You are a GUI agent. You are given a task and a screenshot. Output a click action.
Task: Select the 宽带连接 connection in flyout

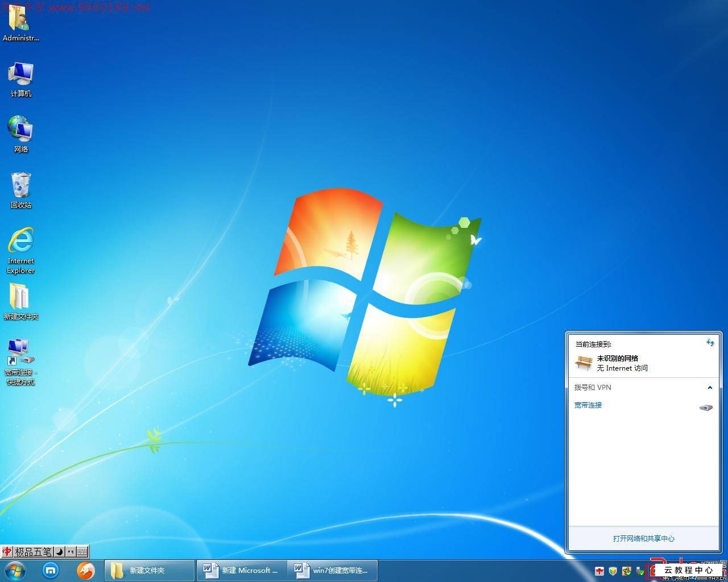coord(588,405)
